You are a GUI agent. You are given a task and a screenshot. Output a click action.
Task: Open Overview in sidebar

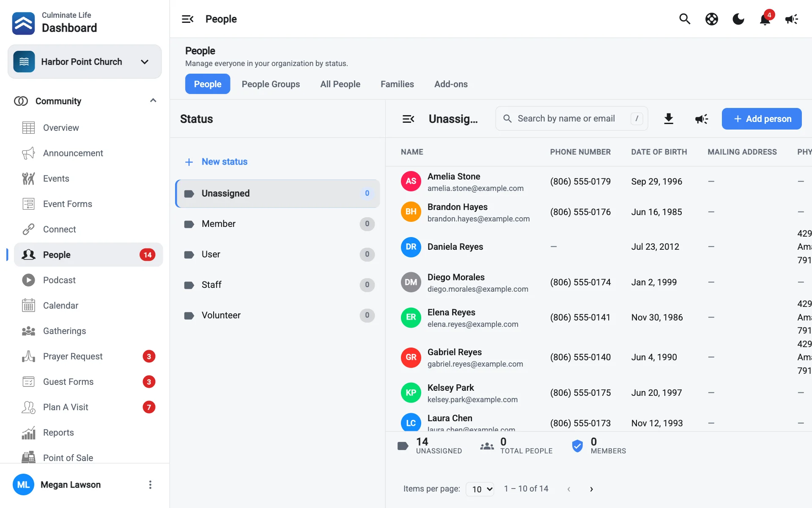click(x=88, y=128)
